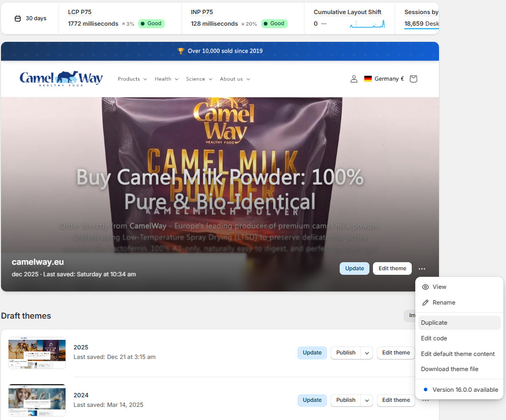Image resolution: width=506 pixels, height=420 pixels.
Task: Publish the 2025 draft theme
Action: [346, 353]
